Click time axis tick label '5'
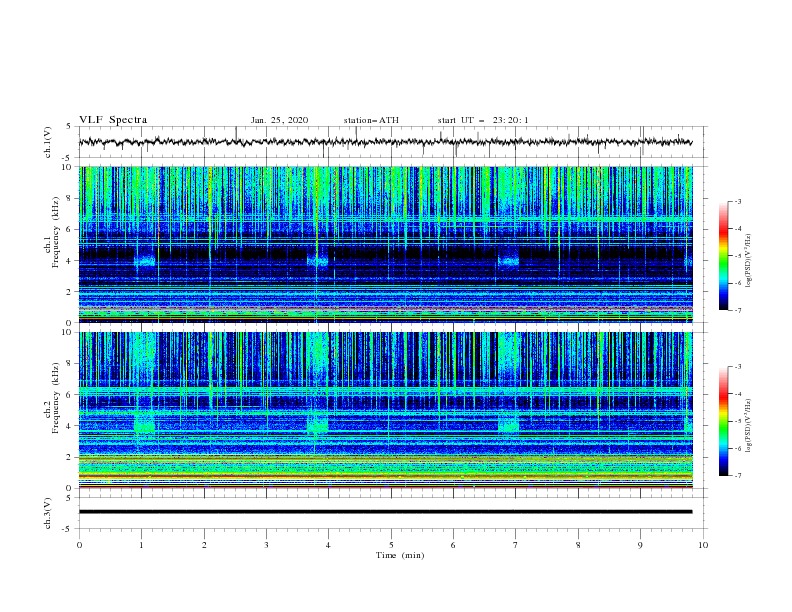This screenshot has height=612, width=792. (391, 545)
